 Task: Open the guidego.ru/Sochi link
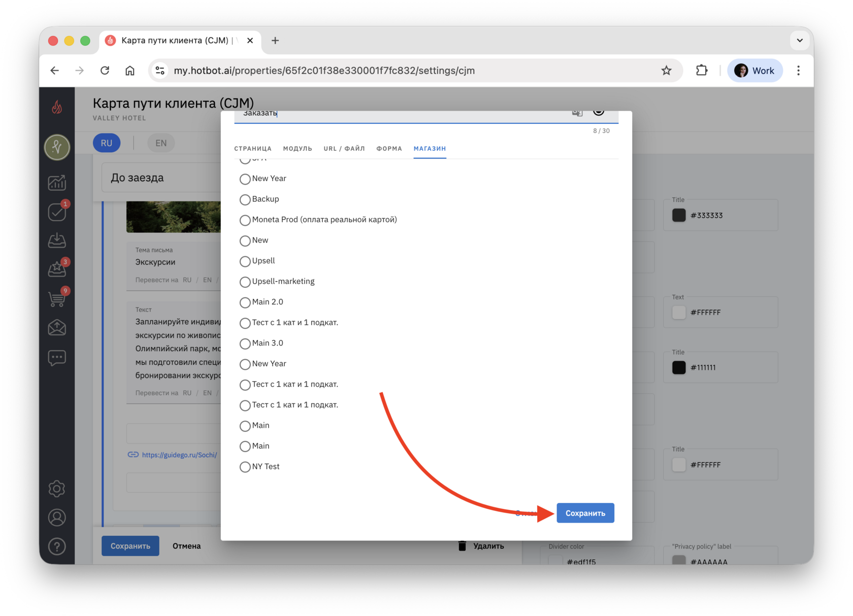tap(180, 455)
